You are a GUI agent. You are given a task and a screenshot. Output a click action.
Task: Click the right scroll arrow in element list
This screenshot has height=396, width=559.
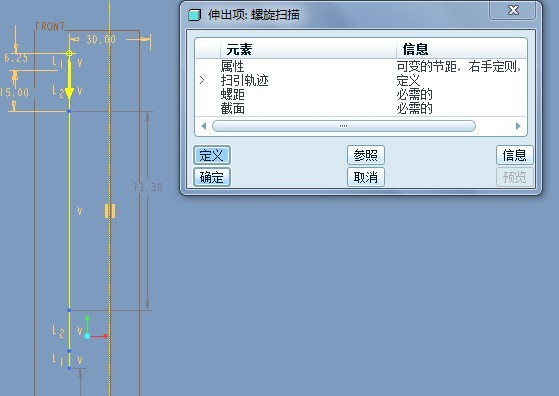tap(518, 126)
